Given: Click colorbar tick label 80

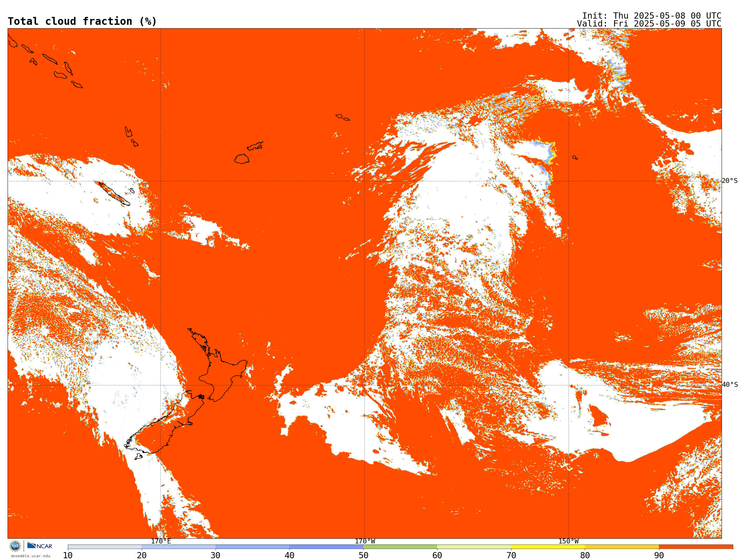Looking at the screenshot, I should tap(585, 555).
